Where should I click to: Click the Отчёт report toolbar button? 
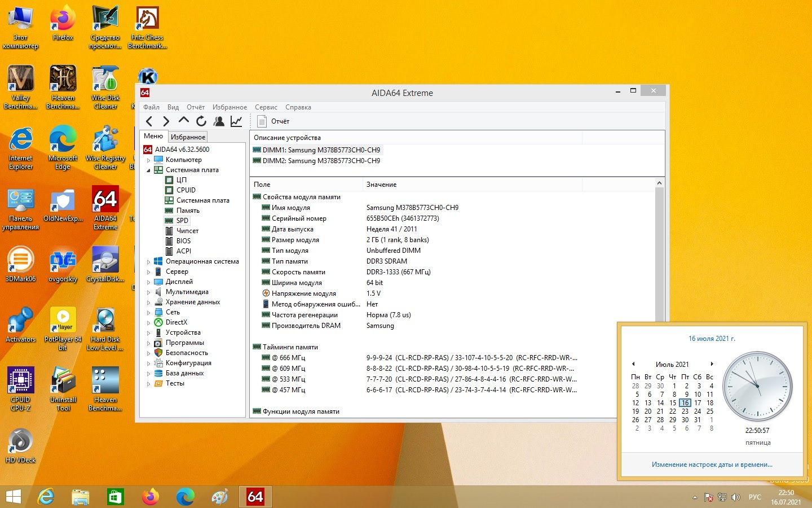point(273,121)
